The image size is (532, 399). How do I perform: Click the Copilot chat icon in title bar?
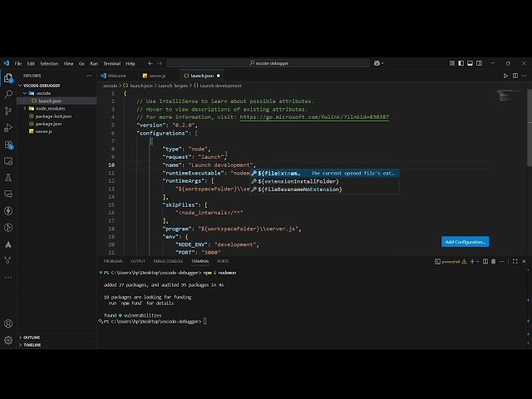coord(377,63)
